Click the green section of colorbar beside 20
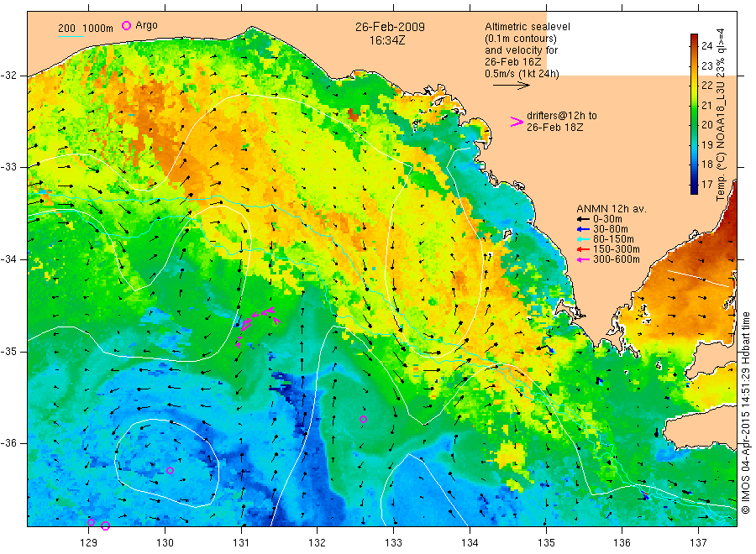The width and height of the screenshot is (756, 554). 694,124
